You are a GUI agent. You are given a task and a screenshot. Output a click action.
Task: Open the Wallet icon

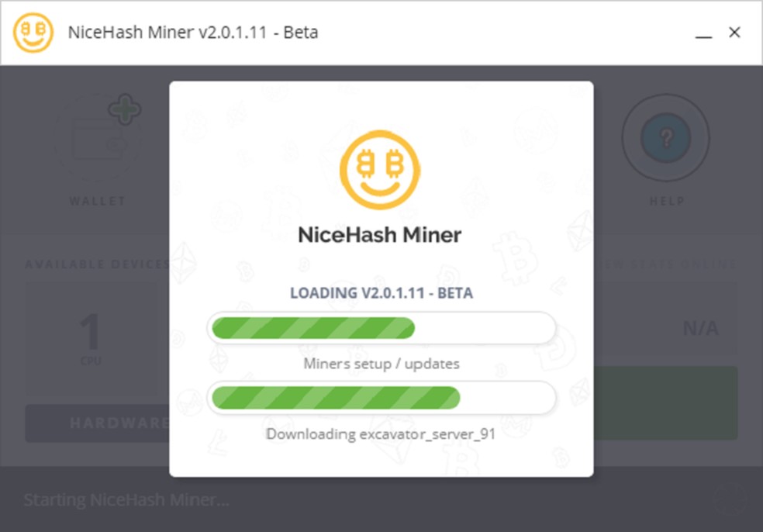point(99,138)
